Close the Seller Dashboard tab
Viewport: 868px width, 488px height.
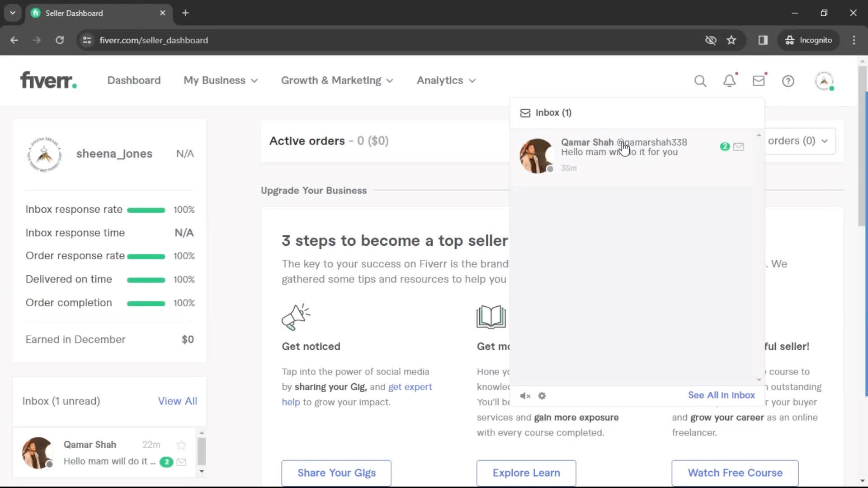(x=163, y=13)
